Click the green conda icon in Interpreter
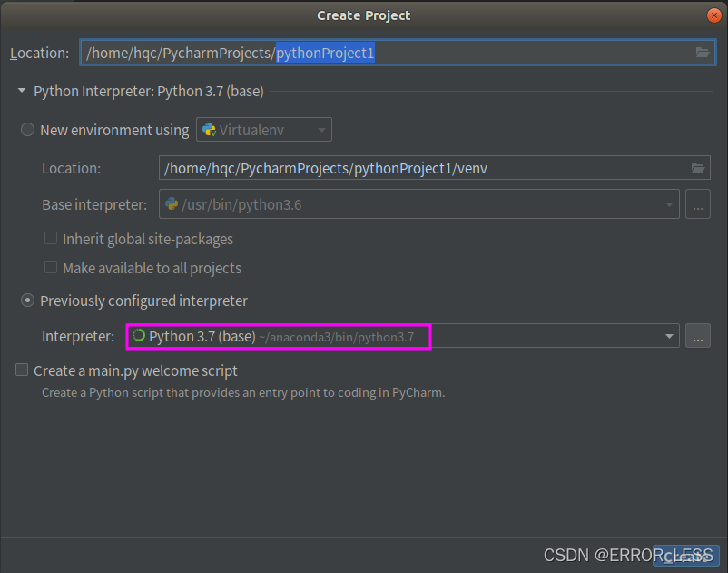Viewport: 728px width, 573px height. [x=138, y=336]
